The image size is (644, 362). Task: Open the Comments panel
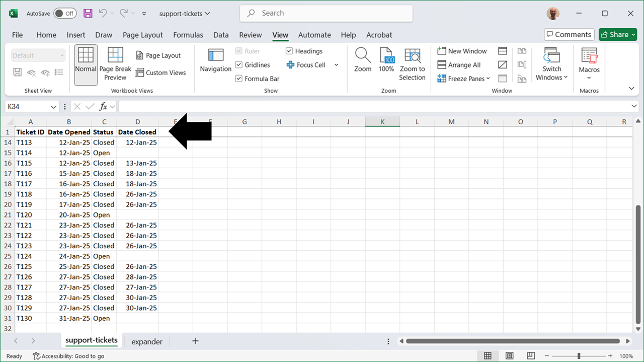[569, 34]
